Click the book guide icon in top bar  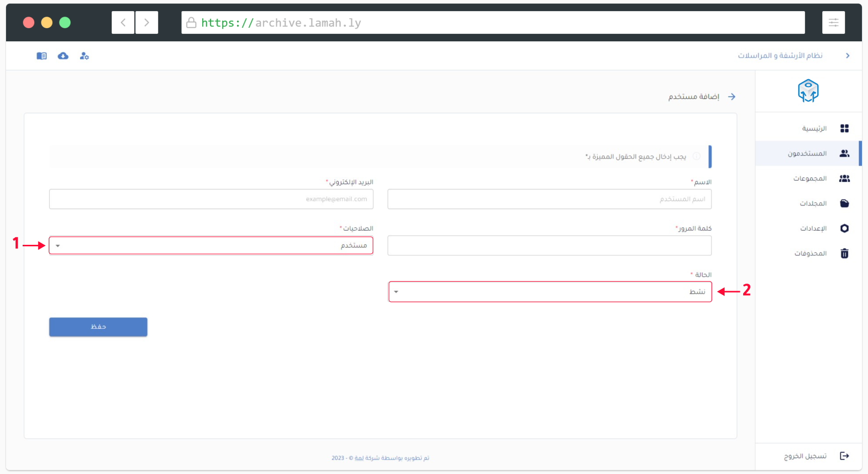(42, 56)
